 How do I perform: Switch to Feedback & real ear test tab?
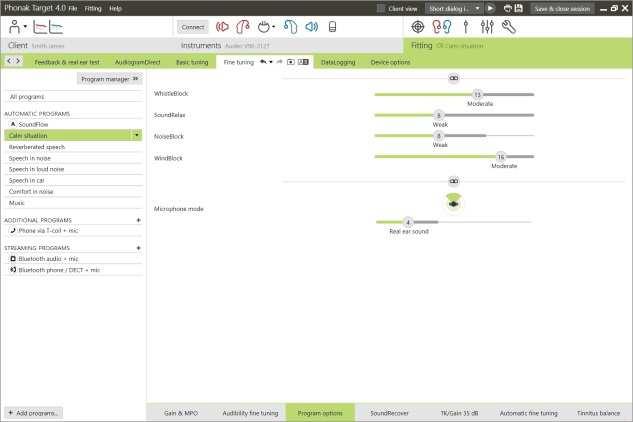[x=67, y=62]
